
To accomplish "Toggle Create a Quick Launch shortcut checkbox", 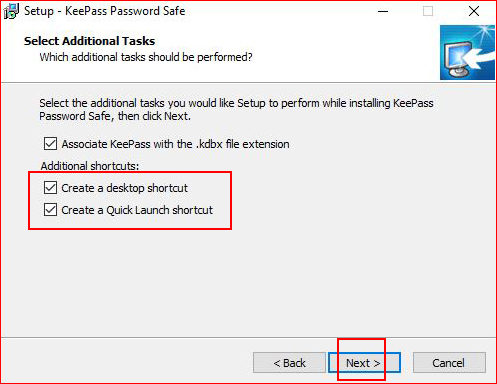I will 50,210.
